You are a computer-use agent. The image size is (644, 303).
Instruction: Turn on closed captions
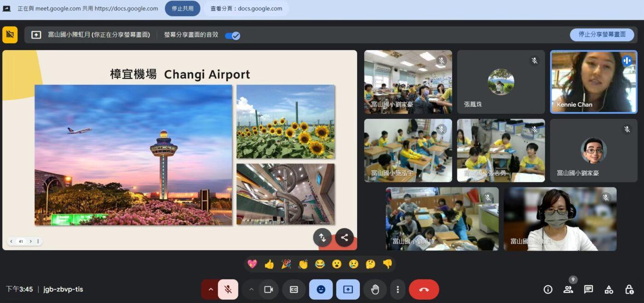[x=294, y=290]
